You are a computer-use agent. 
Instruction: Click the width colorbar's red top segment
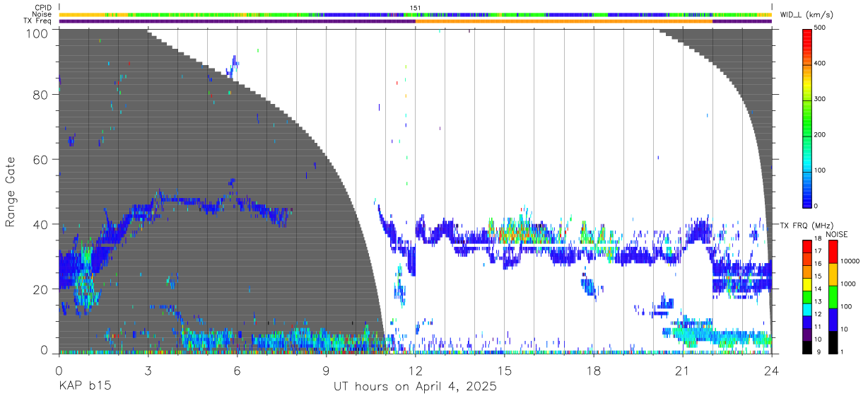(x=807, y=46)
